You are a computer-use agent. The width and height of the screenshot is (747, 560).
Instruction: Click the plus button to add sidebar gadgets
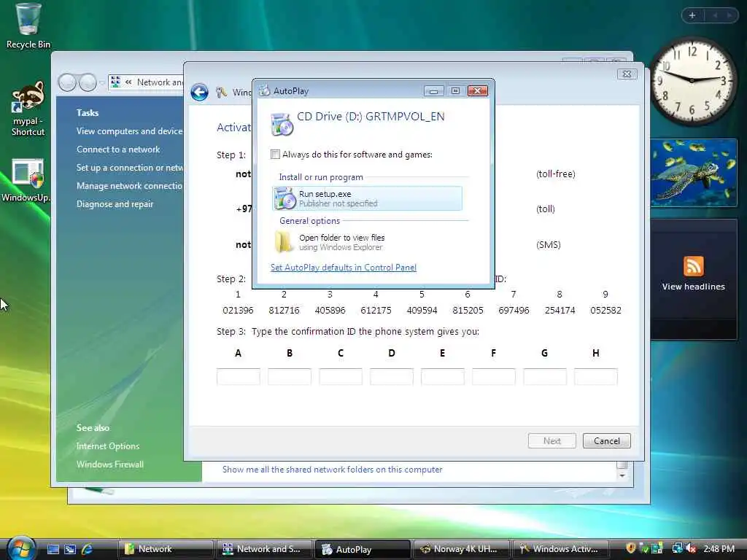692,15
